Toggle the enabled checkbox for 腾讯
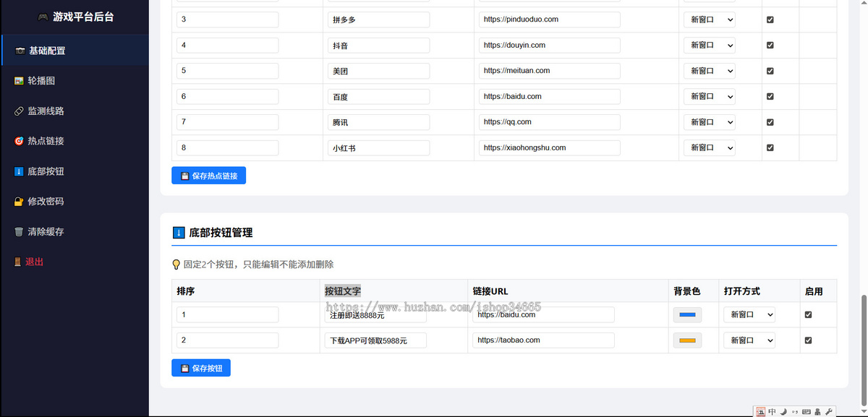Viewport: 868px width, 417px height. [770, 122]
